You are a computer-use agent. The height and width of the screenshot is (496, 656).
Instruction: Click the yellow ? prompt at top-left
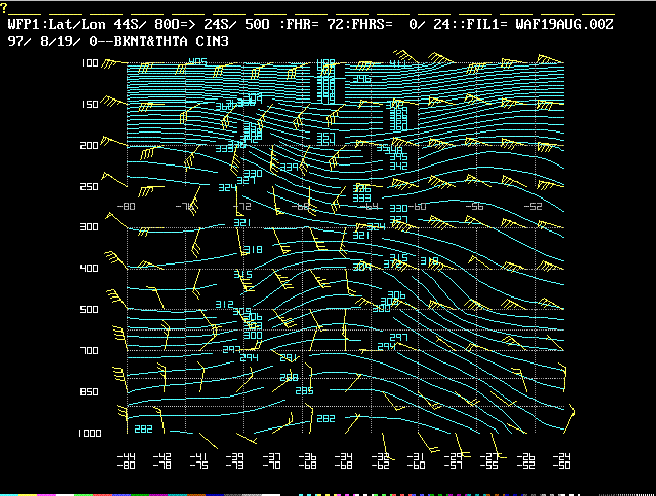tap(4, 8)
